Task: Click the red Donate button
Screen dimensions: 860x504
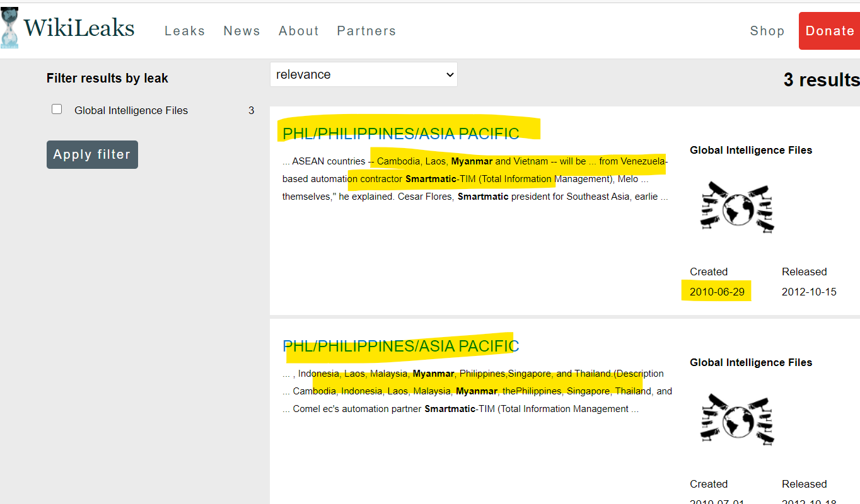Action: point(829,31)
